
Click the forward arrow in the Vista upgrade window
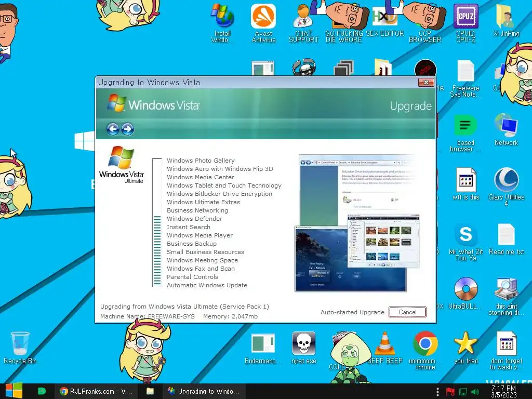(128, 129)
